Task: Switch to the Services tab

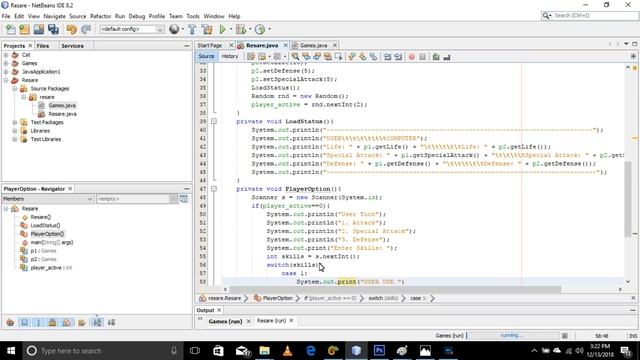Action: coord(72,46)
